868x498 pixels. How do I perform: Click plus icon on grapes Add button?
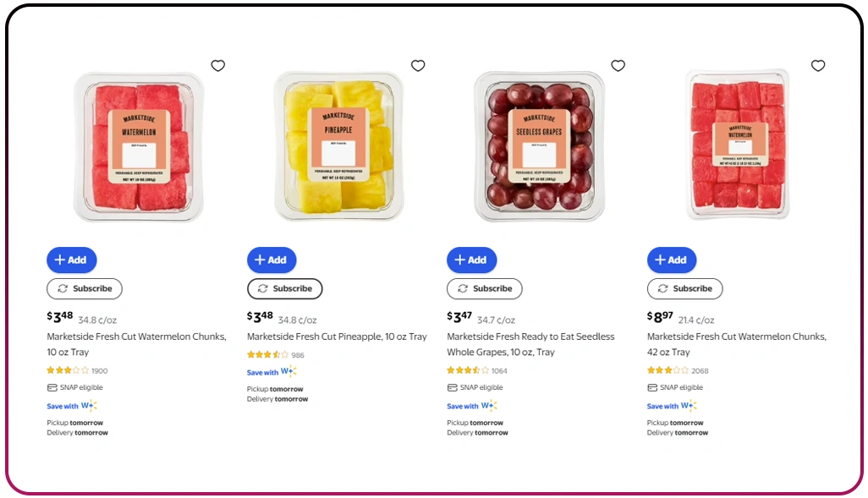coord(460,260)
